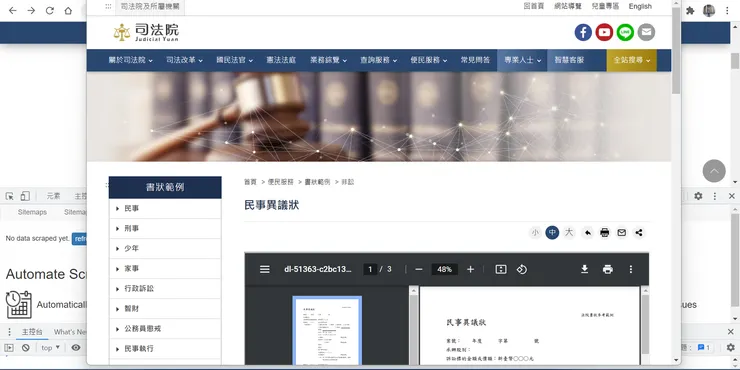Expand 民事 in the sidebar list
Image resolution: width=740 pixels, height=370 pixels.
click(x=165, y=209)
